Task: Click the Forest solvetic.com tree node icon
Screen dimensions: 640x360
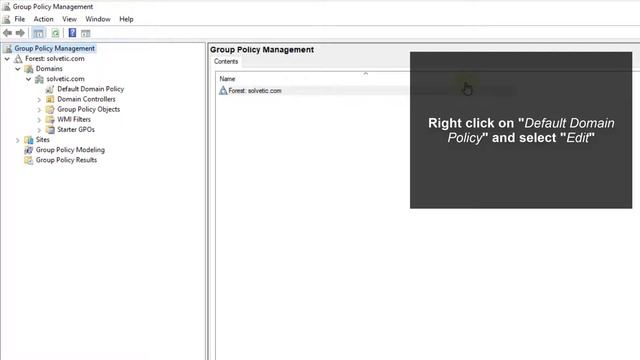Action: coord(18,59)
